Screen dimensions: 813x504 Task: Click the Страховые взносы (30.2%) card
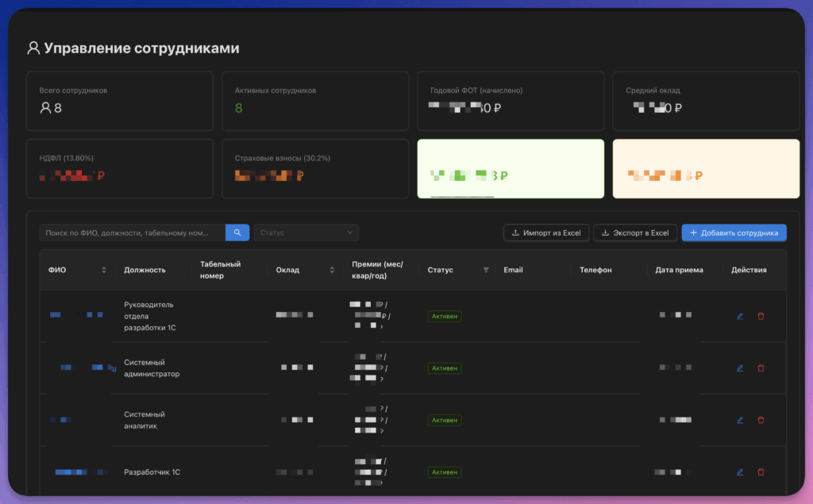pyautogui.click(x=315, y=168)
